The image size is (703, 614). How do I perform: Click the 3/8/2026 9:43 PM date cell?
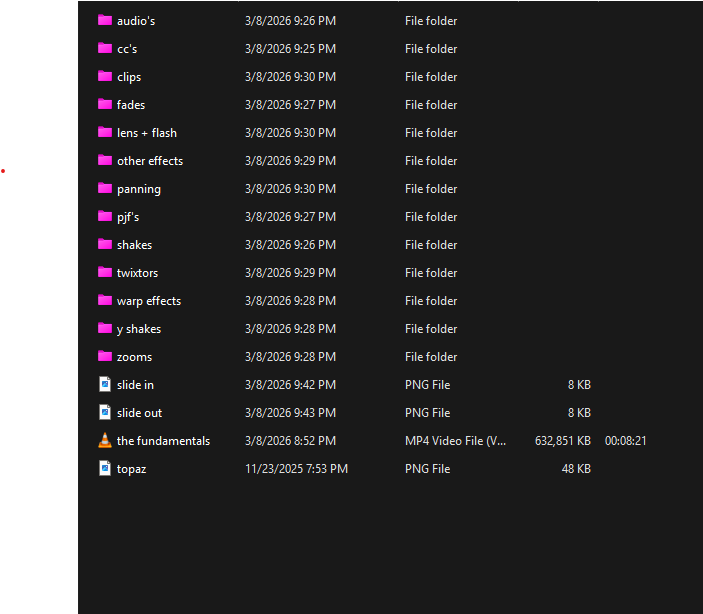[291, 413]
